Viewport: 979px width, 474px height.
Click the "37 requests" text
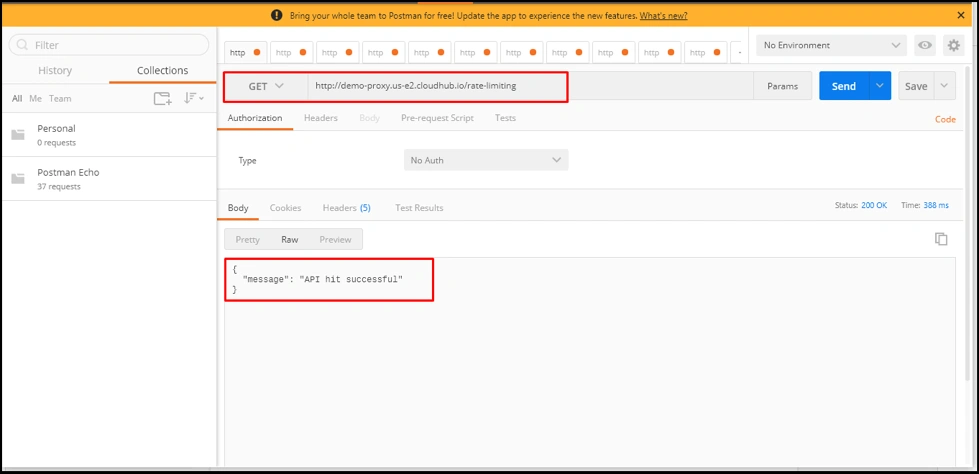pyautogui.click(x=59, y=187)
